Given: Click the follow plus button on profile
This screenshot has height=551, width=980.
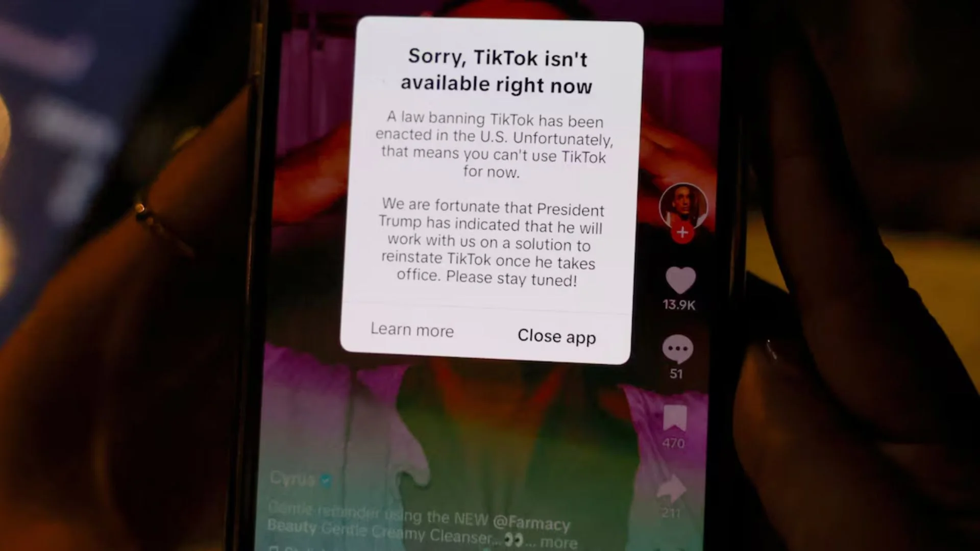Looking at the screenshot, I should tap(682, 234).
